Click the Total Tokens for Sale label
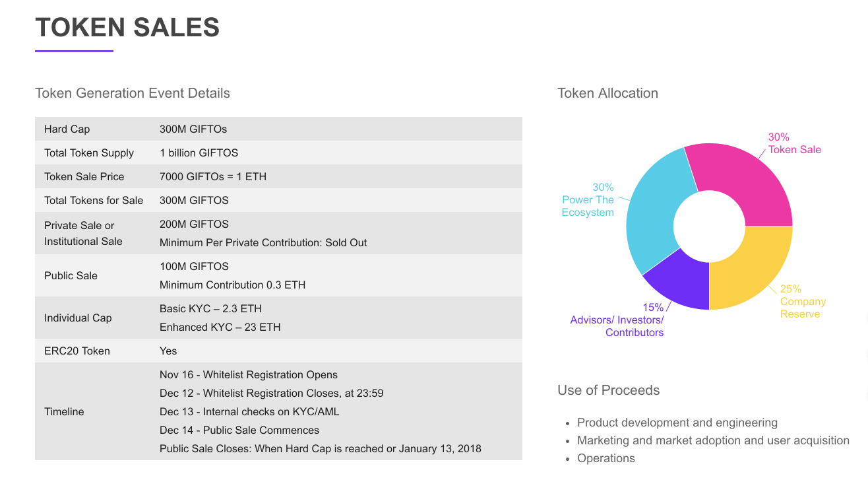This screenshot has height=478, width=868. click(x=94, y=200)
